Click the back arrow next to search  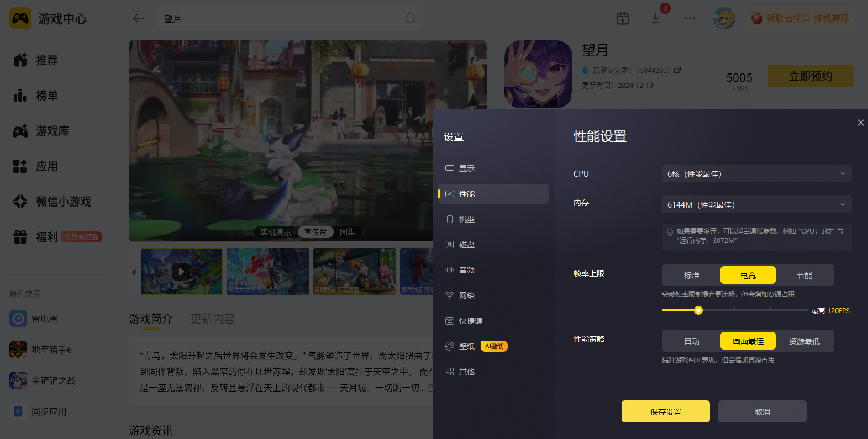pos(139,18)
